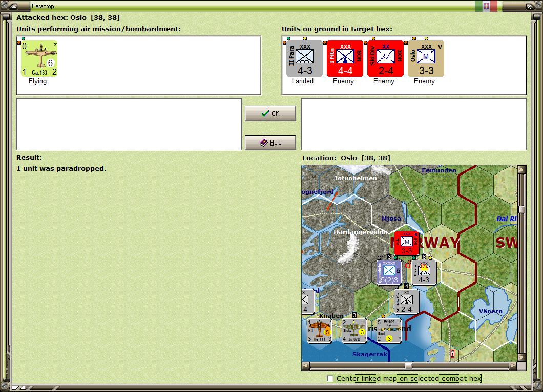Click the grey 2-4 mountain division map counter
This screenshot has width=543, height=392.
pyautogui.click(x=407, y=301)
